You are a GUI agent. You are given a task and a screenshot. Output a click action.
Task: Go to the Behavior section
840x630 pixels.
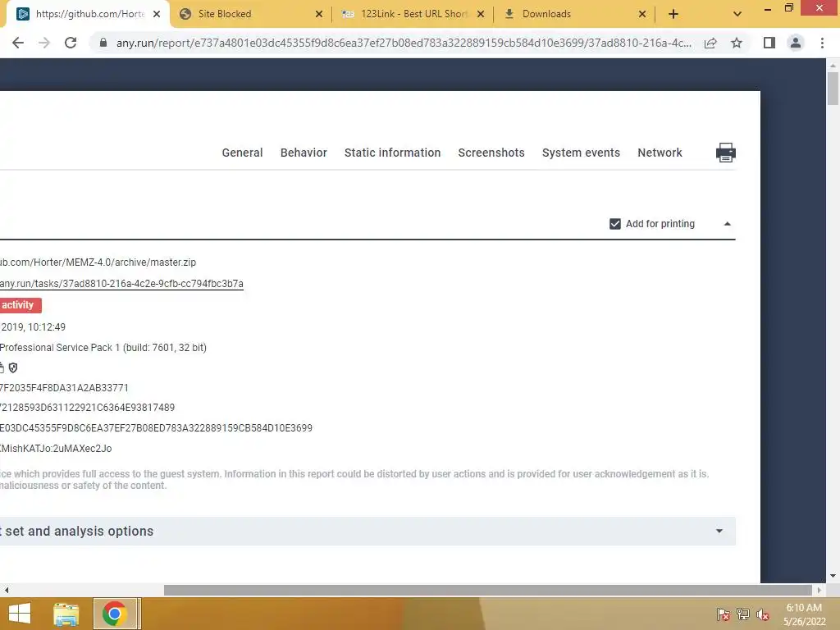point(304,153)
